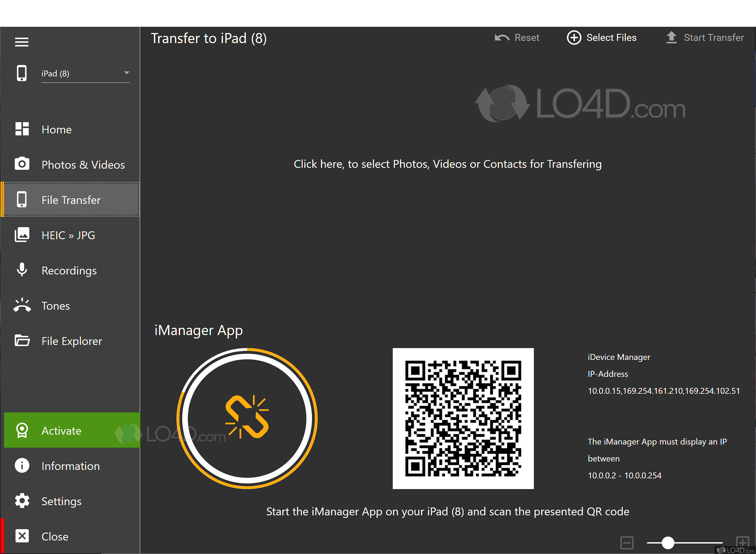Screen dimensions: 756x554
Task: Click Close to exit the application
Action: 54,536
